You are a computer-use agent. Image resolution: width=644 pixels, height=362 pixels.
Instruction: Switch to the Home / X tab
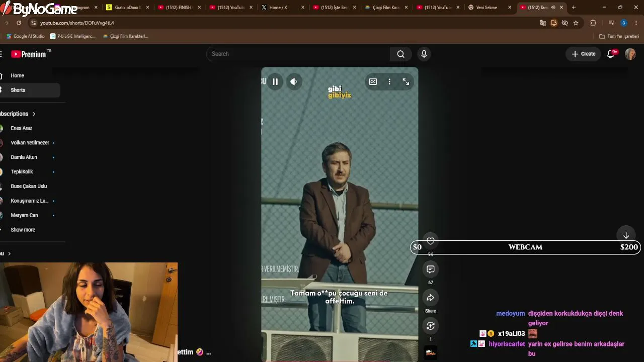pyautogui.click(x=282, y=8)
